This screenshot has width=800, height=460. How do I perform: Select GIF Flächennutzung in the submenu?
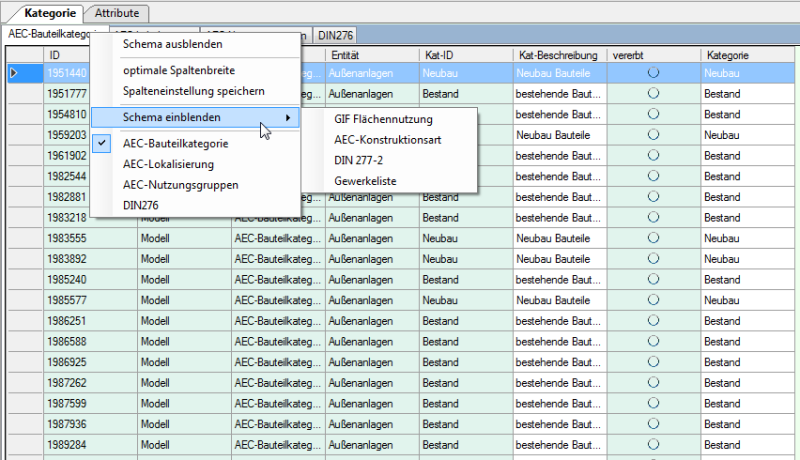point(383,119)
